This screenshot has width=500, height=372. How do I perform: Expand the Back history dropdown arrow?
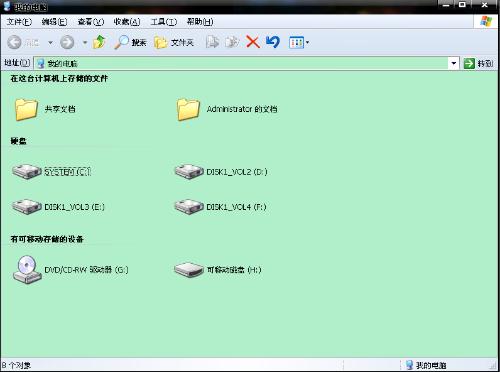click(x=50, y=43)
